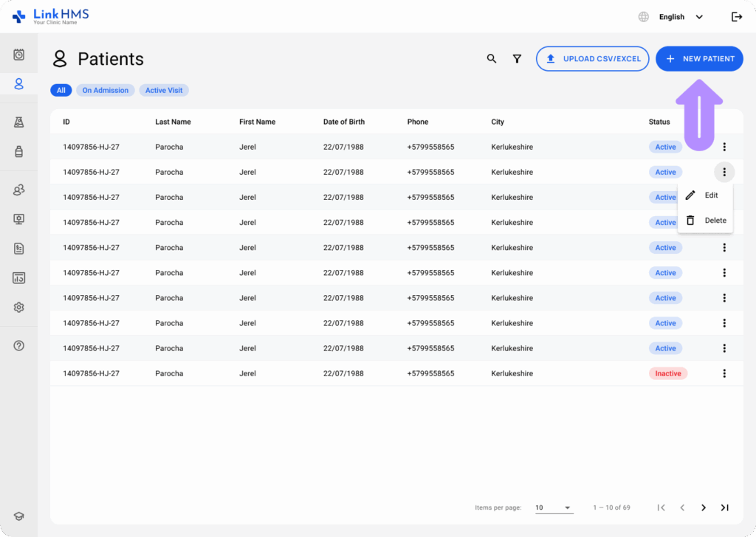756x537 pixels.
Task: Open three-dot menu for Inactive patient row
Action: click(x=724, y=373)
